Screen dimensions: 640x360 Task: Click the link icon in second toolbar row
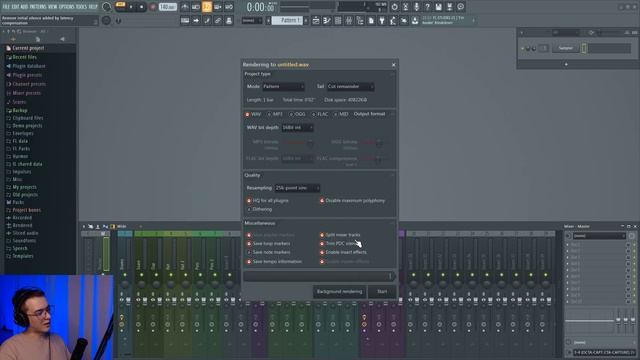[218, 20]
